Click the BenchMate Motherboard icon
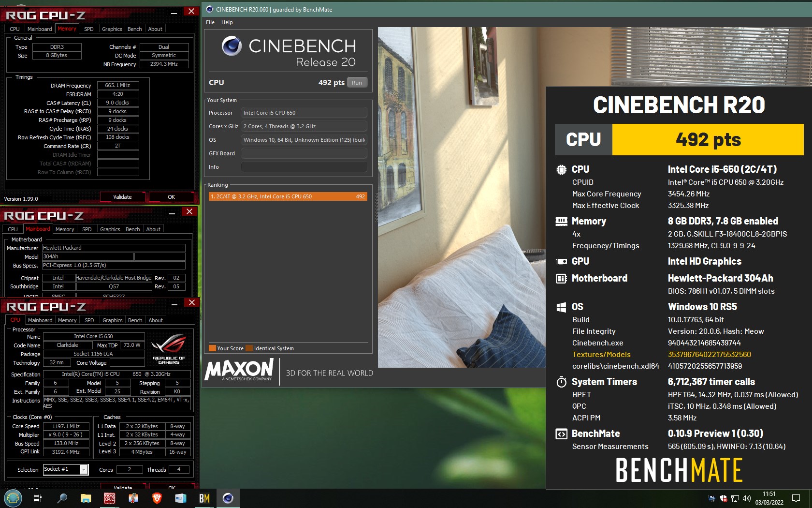This screenshot has width=812, height=508. [561, 278]
